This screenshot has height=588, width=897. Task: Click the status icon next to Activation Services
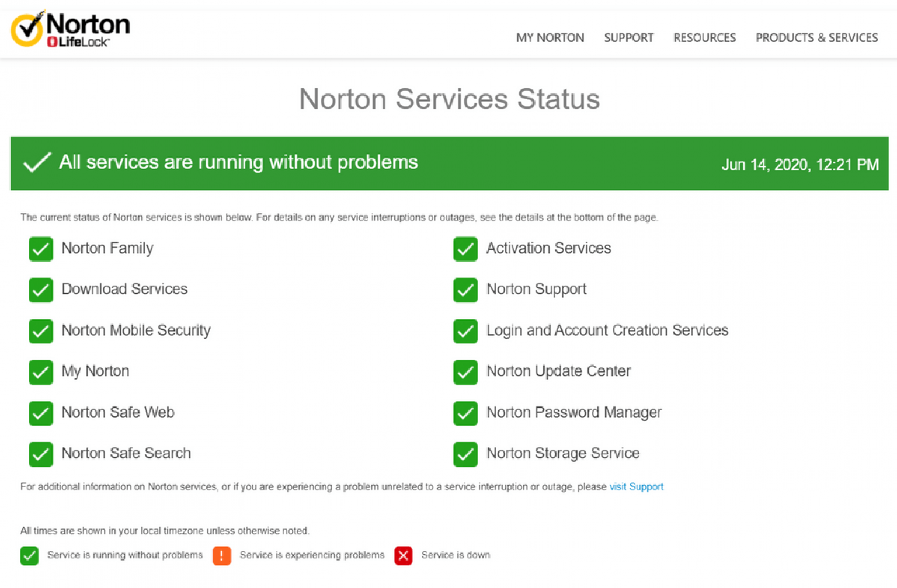pos(465,249)
